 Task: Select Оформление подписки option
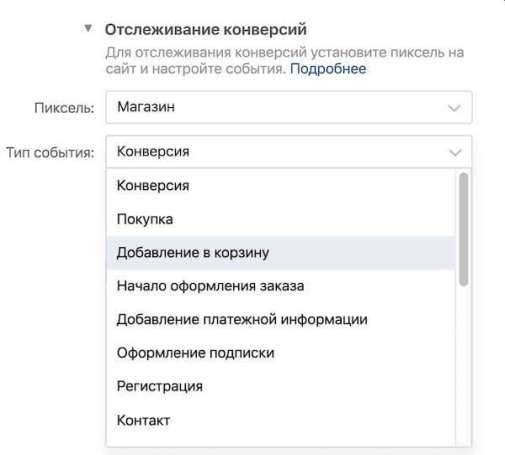(281, 353)
